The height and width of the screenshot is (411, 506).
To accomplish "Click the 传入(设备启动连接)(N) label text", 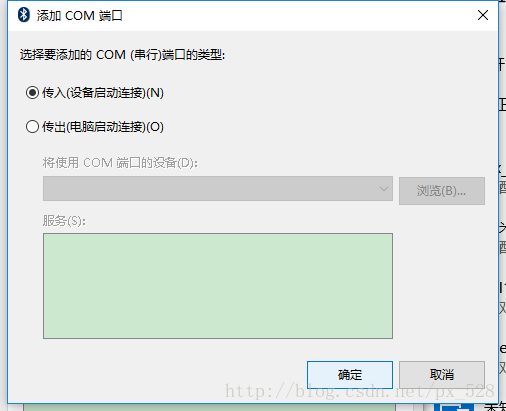I will tap(103, 93).
